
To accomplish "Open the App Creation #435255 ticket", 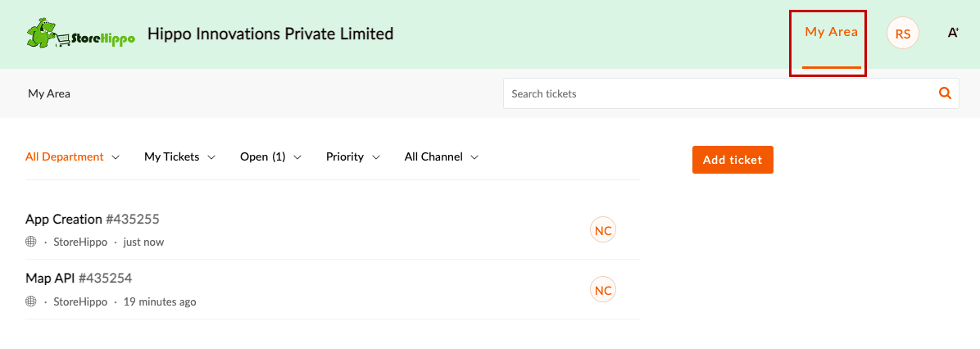I will [x=93, y=219].
